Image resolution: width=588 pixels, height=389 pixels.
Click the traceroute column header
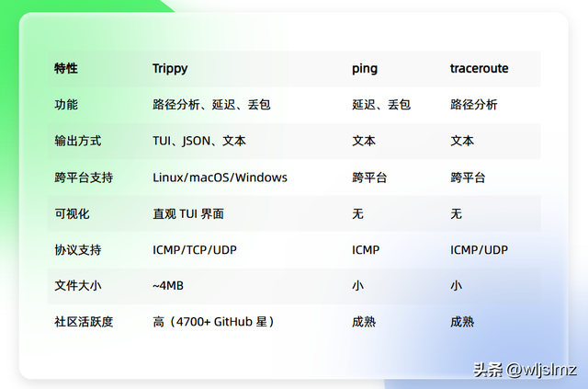pos(479,68)
